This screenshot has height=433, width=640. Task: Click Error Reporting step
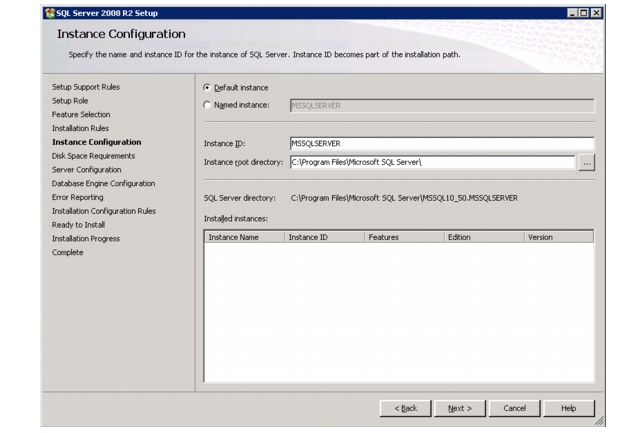(x=78, y=198)
